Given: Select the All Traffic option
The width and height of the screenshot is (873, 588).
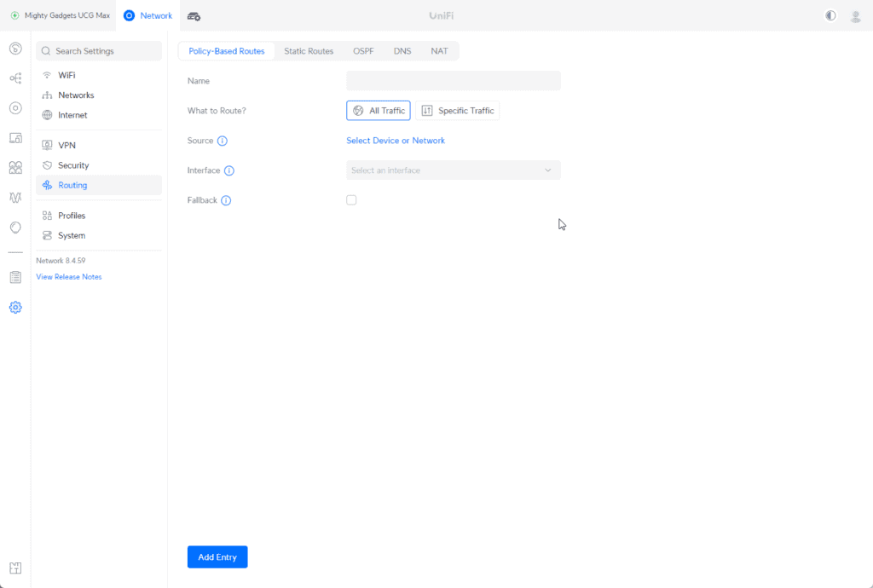Looking at the screenshot, I should (378, 111).
